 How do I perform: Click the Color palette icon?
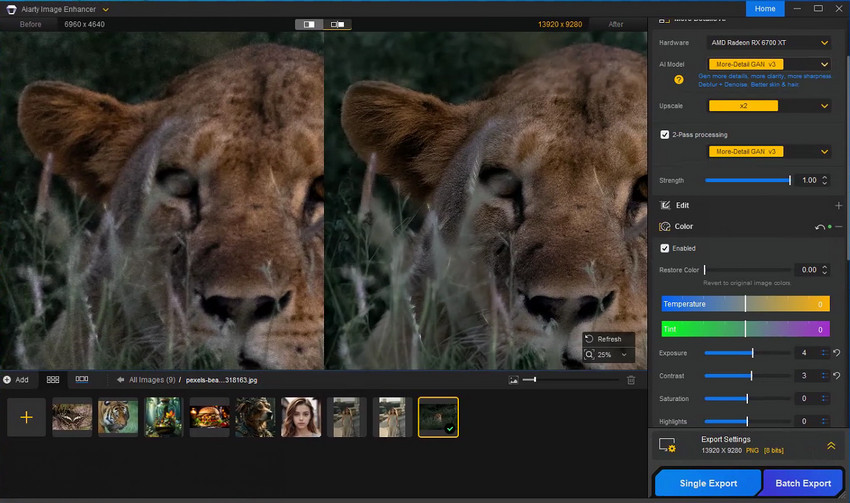(665, 227)
